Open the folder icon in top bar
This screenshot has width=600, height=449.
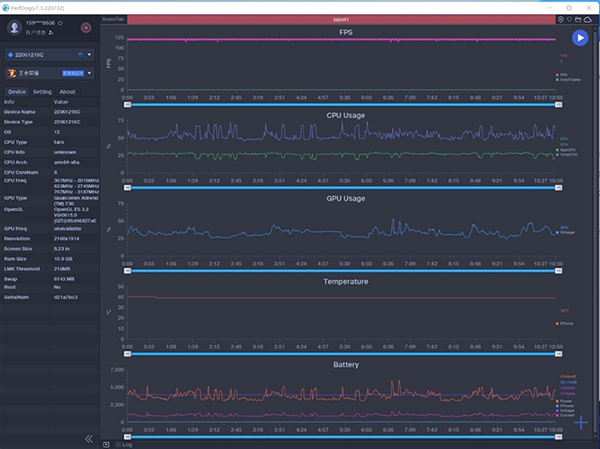[x=579, y=19]
